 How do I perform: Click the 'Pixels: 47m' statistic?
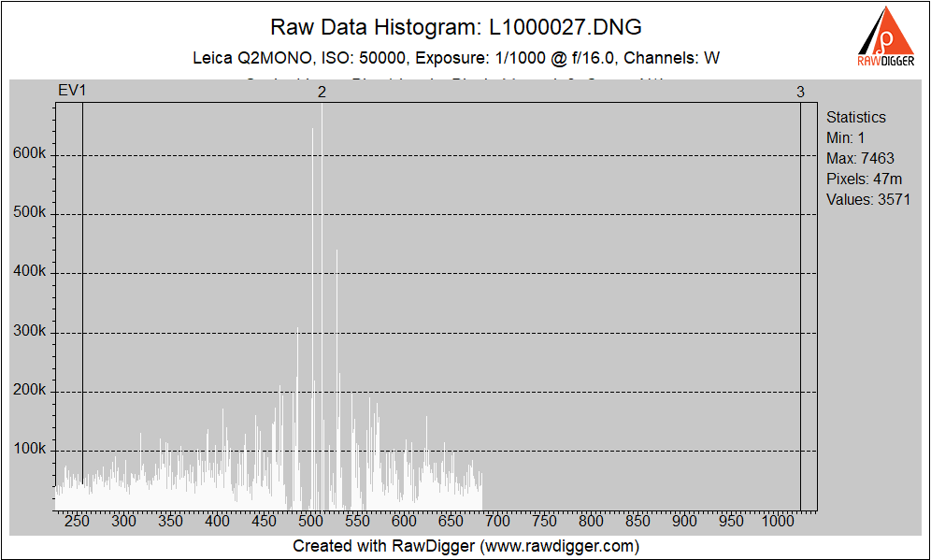864,179
